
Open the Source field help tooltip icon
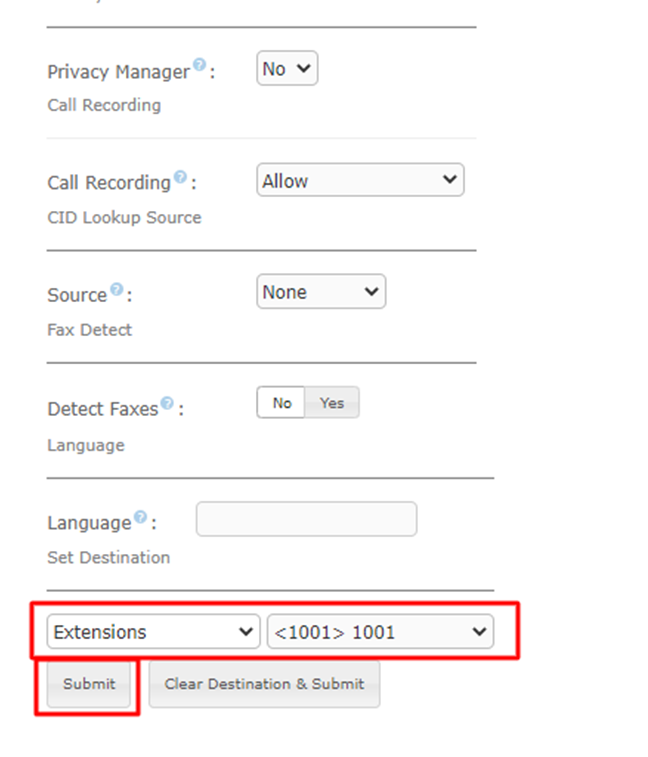(x=116, y=290)
